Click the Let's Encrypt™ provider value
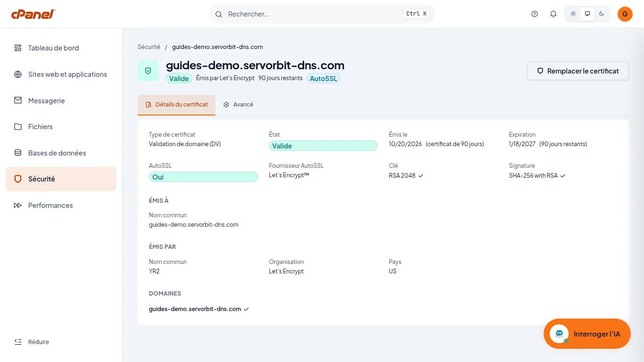The image size is (644, 362). (289, 175)
